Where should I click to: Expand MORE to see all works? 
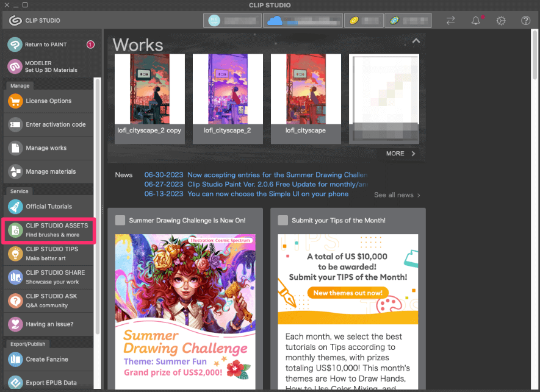400,154
